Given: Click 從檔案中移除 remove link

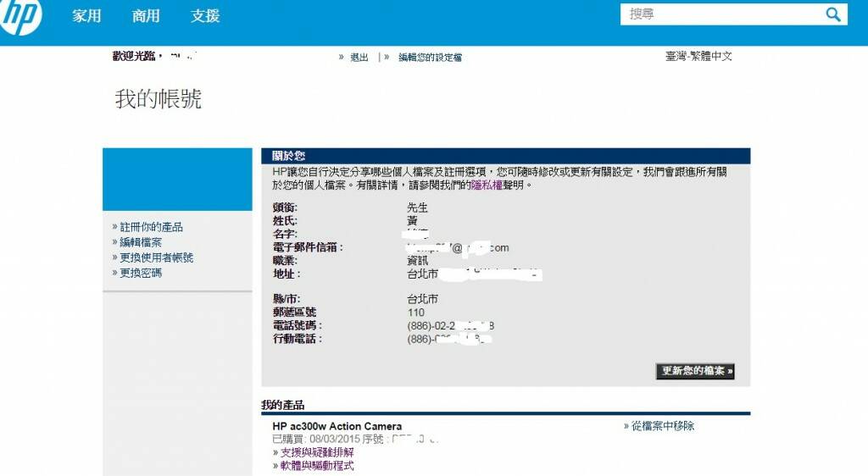Looking at the screenshot, I should pyautogui.click(x=663, y=426).
